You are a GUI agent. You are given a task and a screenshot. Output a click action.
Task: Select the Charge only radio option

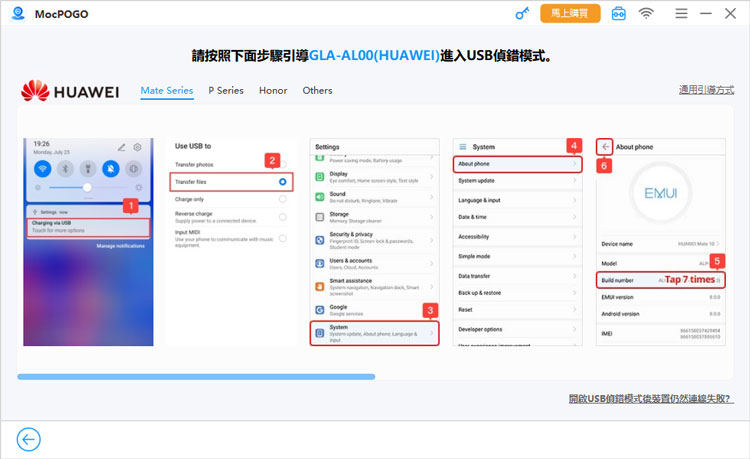pyautogui.click(x=283, y=200)
